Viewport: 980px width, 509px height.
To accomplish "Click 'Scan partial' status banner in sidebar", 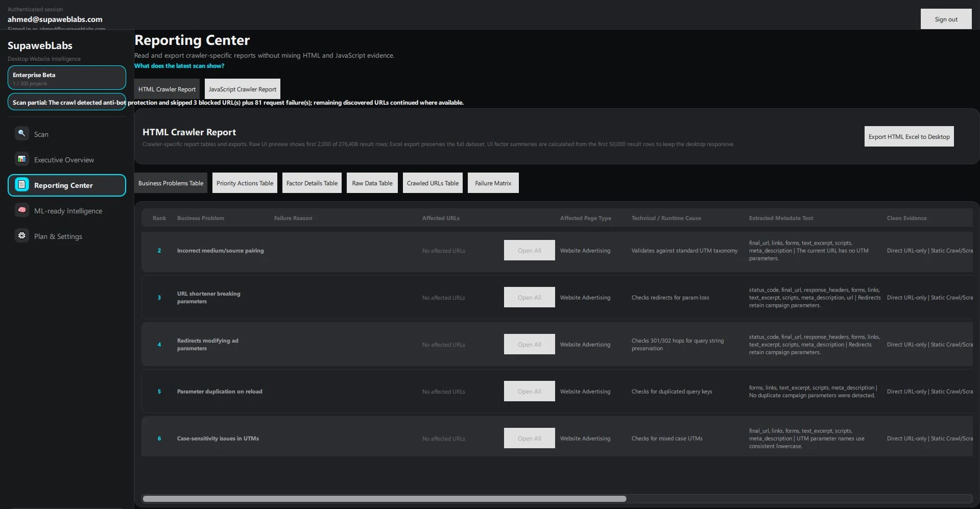I will pos(67,102).
